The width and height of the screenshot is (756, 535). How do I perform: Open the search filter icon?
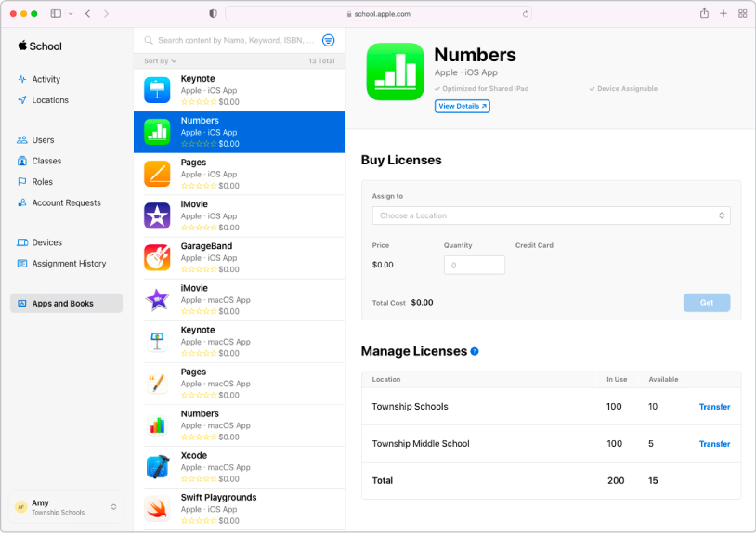point(328,40)
